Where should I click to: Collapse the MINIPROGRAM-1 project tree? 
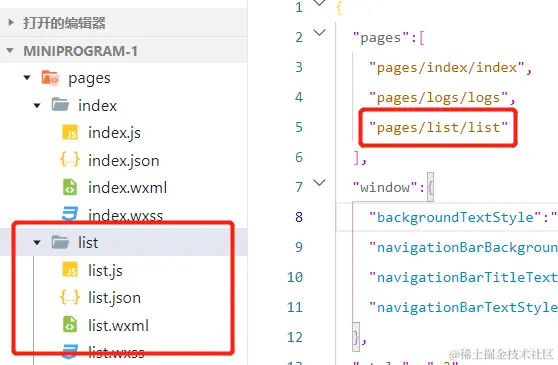10,51
